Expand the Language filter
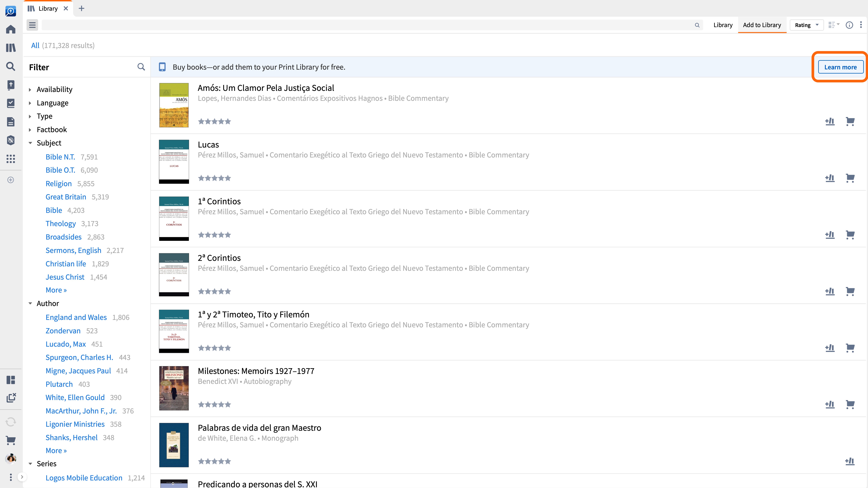Image resolution: width=868 pixels, height=488 pixels. tap(30, 103)
